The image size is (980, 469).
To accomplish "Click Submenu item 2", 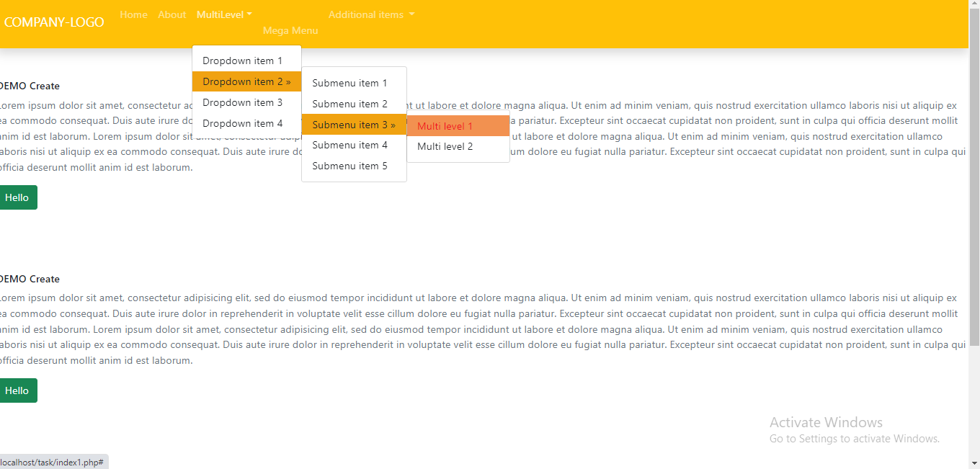I will 350,104.
